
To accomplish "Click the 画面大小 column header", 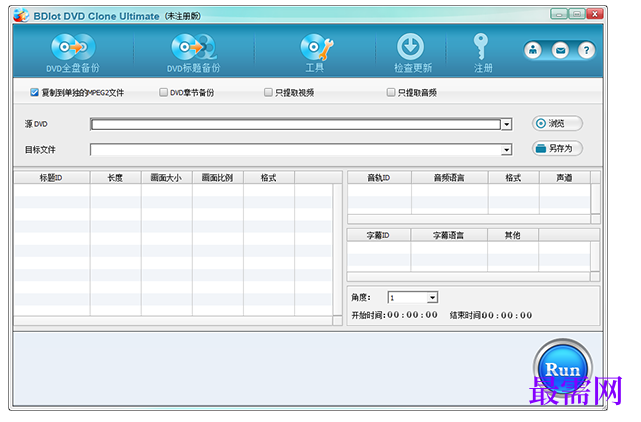I will [x=166, y=178].
